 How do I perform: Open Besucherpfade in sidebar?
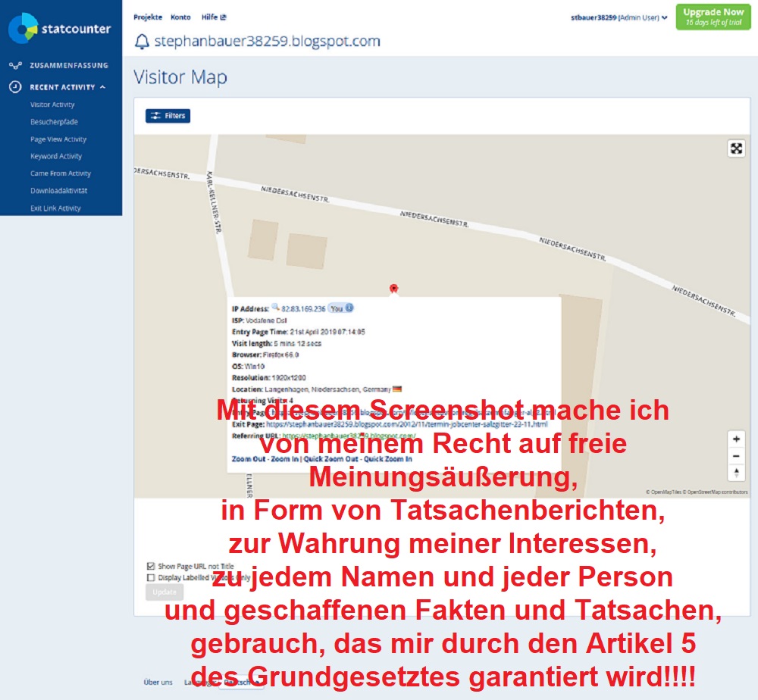coord(54,122)
